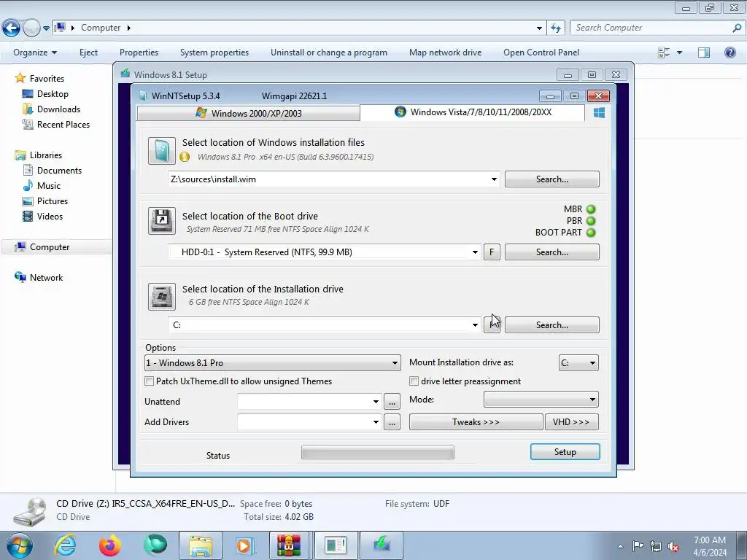The width and height of the screenshot is (747, 560).
Task: Open the Explorer Help icon
Action: click(729, 52)
